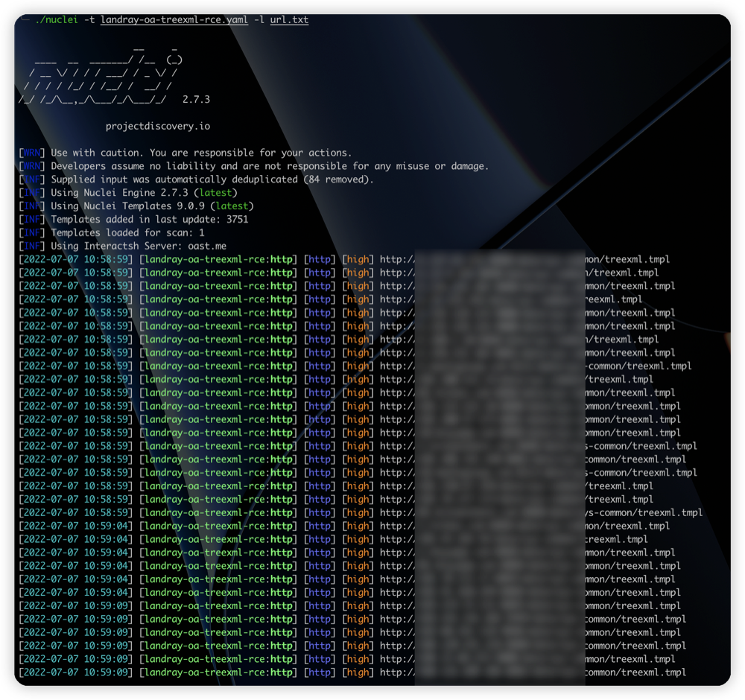The image size is (745, 700).
Task: Click the 2.7.3 version number beside banner
Action: pos(196,99)
